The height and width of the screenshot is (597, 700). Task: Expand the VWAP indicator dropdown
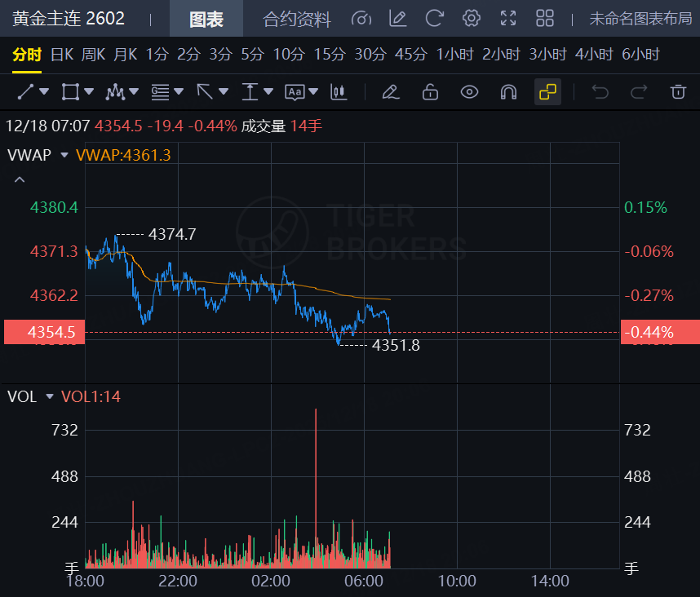coord(64,155)
